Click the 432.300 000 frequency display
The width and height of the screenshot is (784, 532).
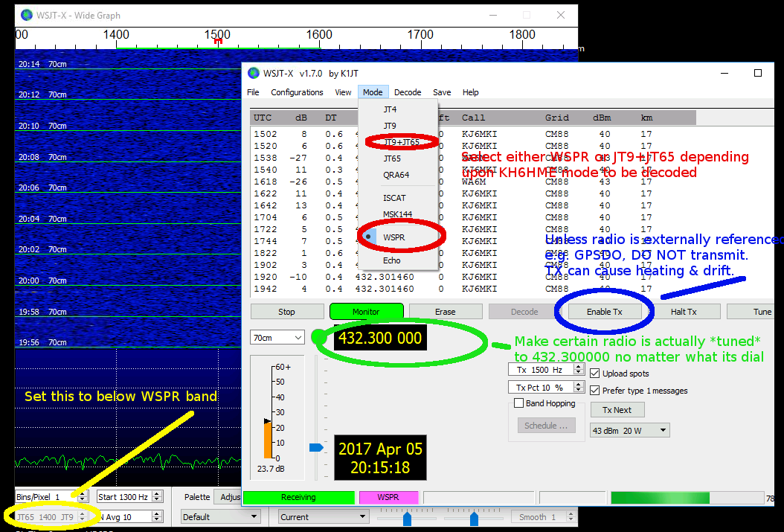click(380, 338)
